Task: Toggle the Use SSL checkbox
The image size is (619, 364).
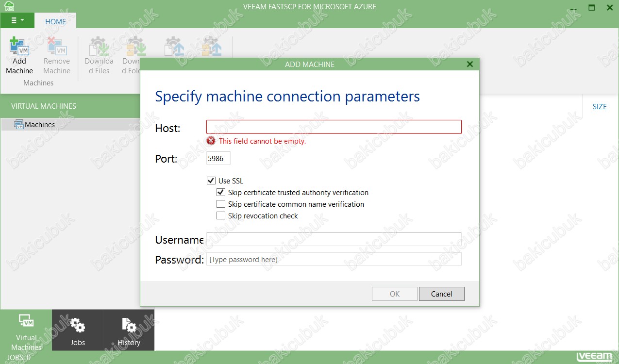Action: (x=211, y=181)
